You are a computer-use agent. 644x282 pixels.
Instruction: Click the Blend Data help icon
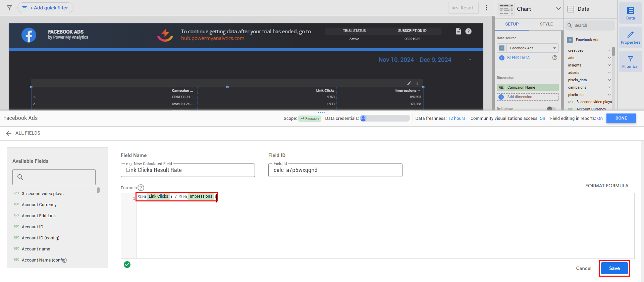click(555, 58)
